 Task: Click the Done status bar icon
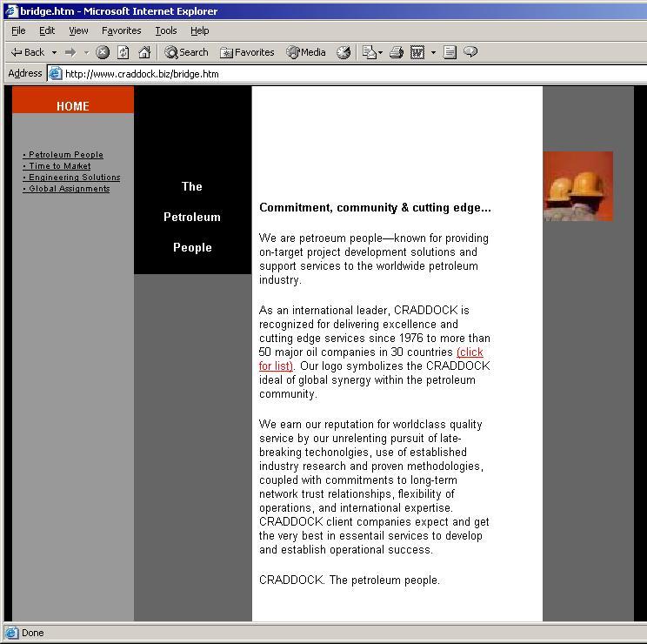coord(11,633)
